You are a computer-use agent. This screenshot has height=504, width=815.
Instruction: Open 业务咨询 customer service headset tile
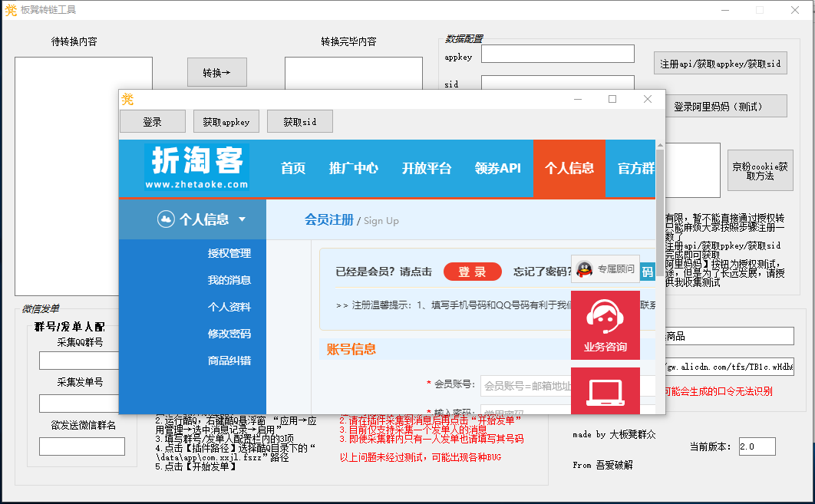coord(605,325)
